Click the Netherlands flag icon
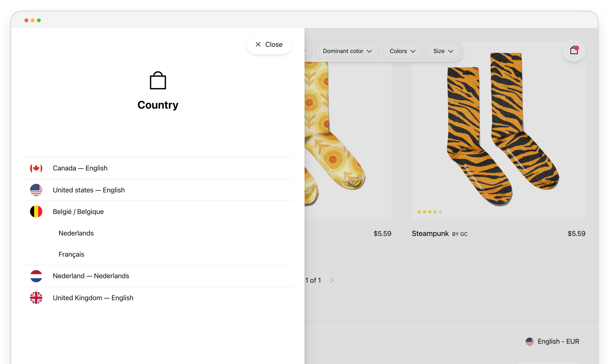 click(36, 276)
